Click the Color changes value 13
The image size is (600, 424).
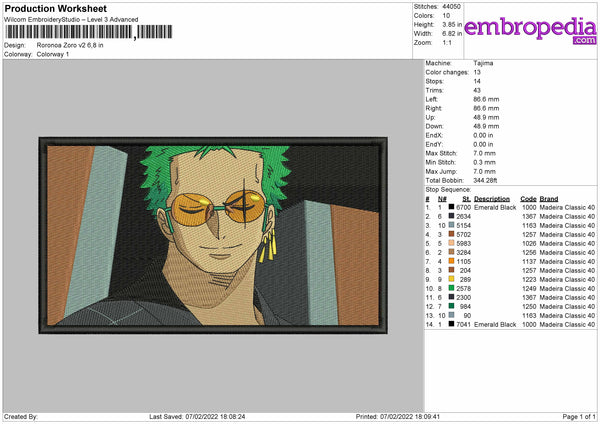pos(477,72)
